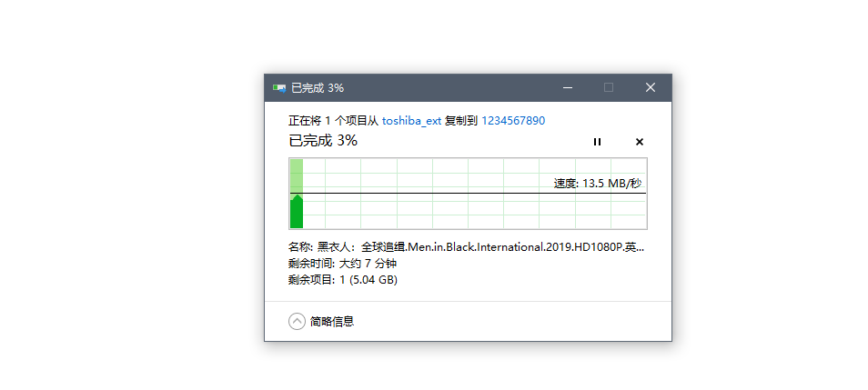Click the 剩余时间: 大约 7 分钟 text
The image size is (868, 390).
tap(342, 264)
